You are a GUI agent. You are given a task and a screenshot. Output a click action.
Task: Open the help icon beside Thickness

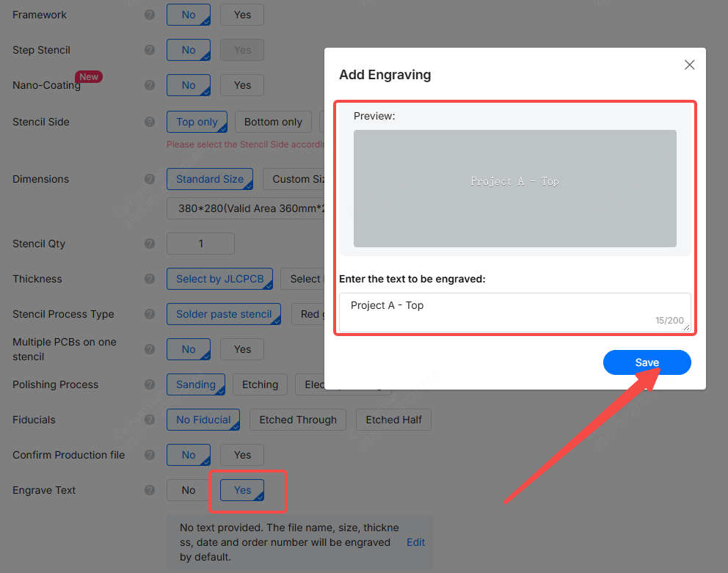point(150,279)
